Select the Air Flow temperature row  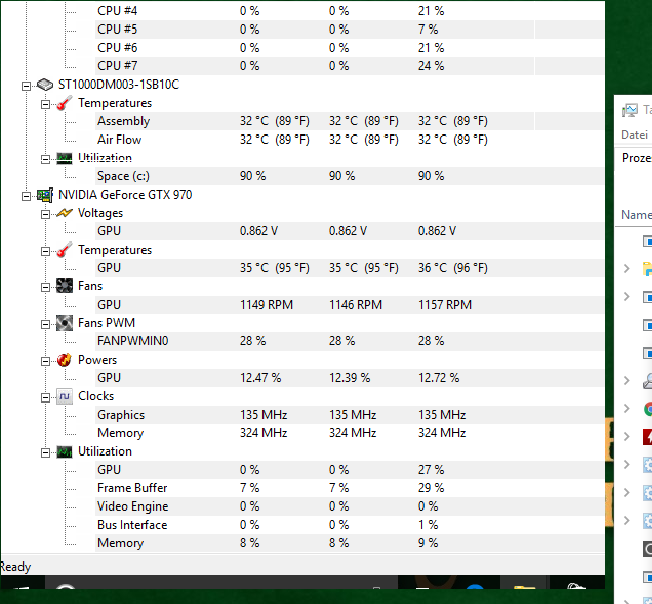click(x=349, y=139)
